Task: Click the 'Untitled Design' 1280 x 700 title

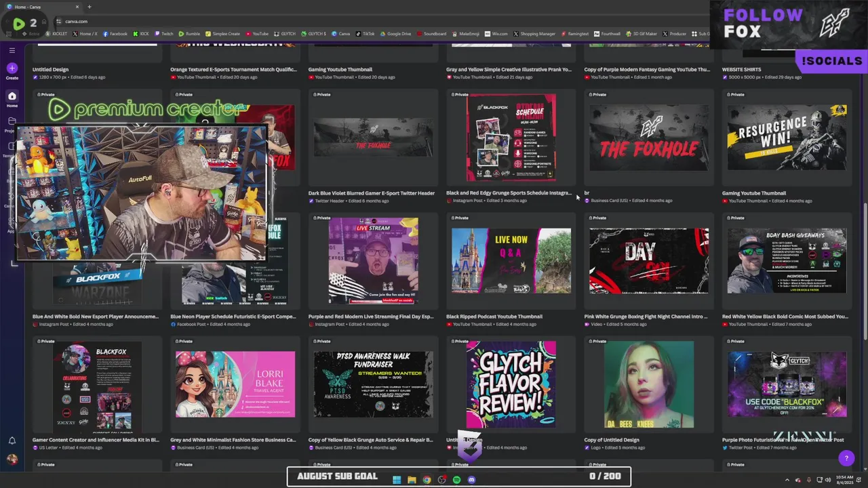Action: [51, 69]
